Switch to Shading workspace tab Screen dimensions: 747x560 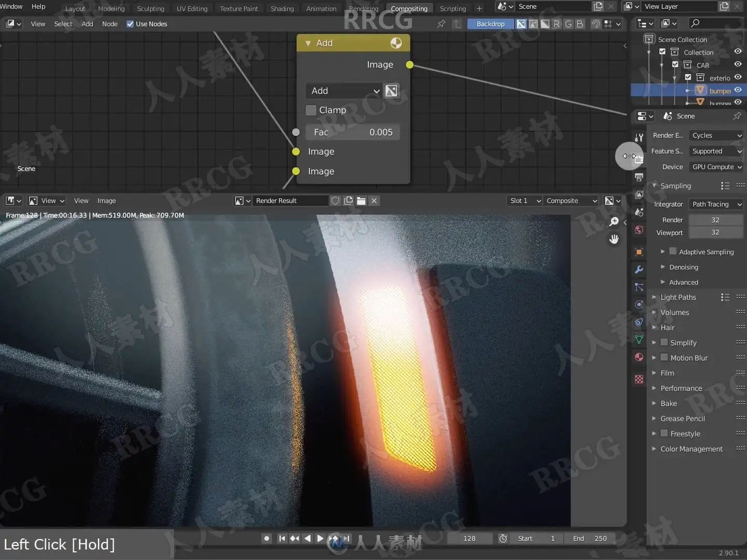point(282,9)
